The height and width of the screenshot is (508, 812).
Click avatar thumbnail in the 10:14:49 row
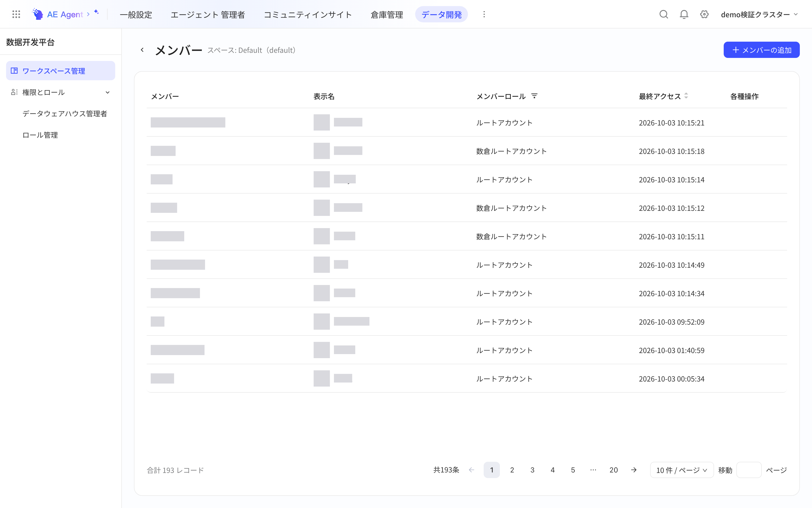(x=322, y=265)
